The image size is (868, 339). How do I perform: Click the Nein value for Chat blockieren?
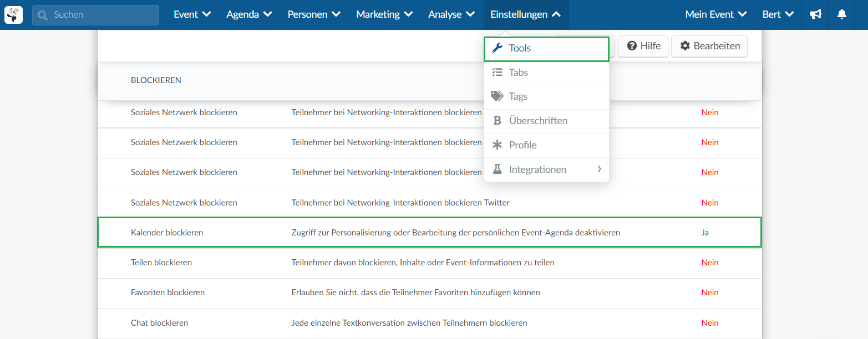tap(710, 323)
